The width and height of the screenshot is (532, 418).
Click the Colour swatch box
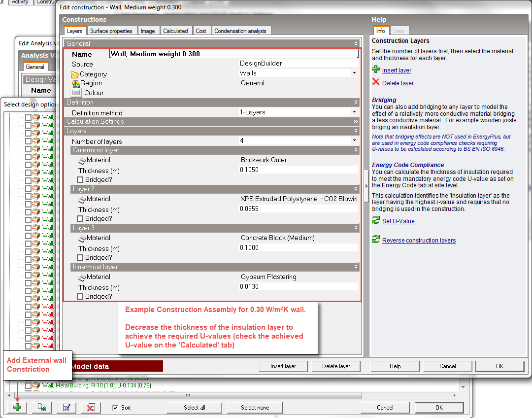(76, 93)
